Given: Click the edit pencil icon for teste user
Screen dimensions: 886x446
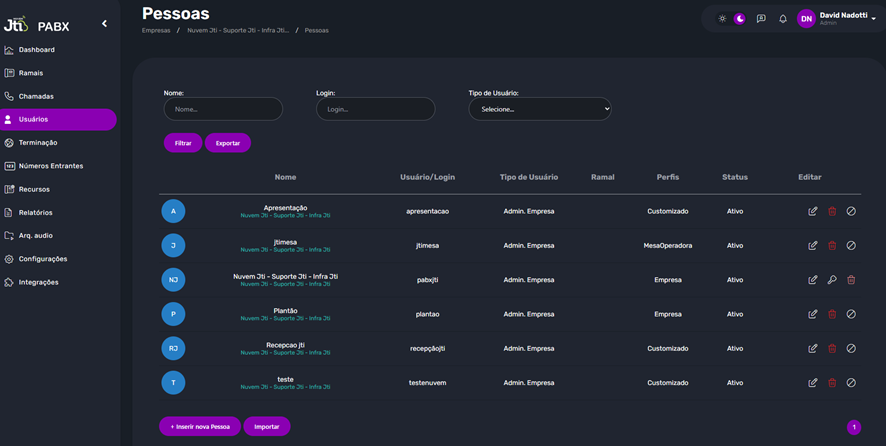Looking at the screenshot, I should [x=813, y=383].
